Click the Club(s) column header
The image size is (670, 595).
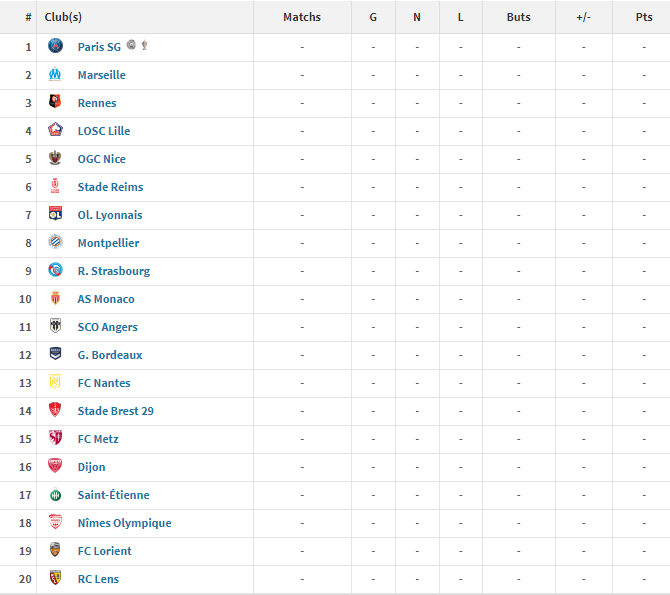coord(63,17)
